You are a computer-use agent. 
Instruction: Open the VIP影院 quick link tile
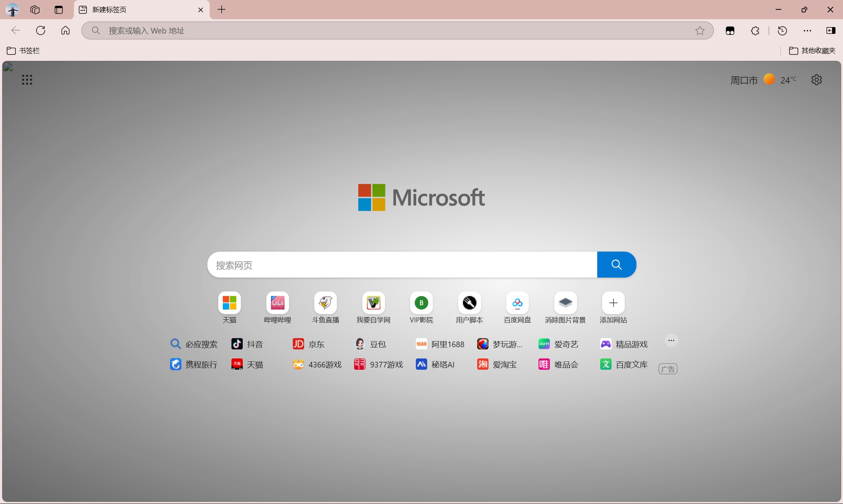click(x=421, y=308)
